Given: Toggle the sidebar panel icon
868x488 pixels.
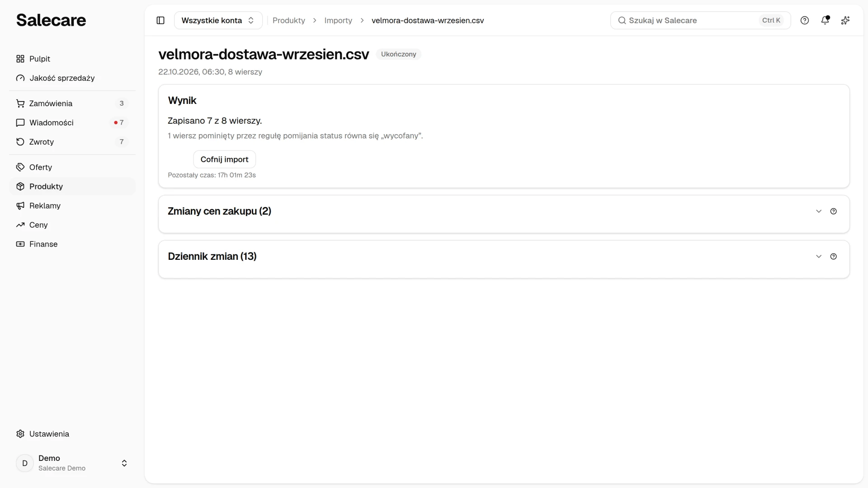Looking at the screenshot, I should coord(160,20).
